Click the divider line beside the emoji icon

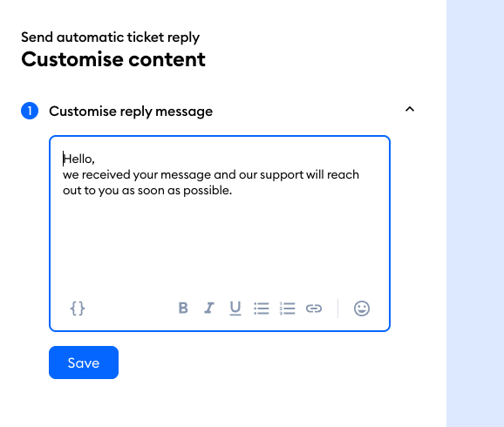(x=337, y=308)
